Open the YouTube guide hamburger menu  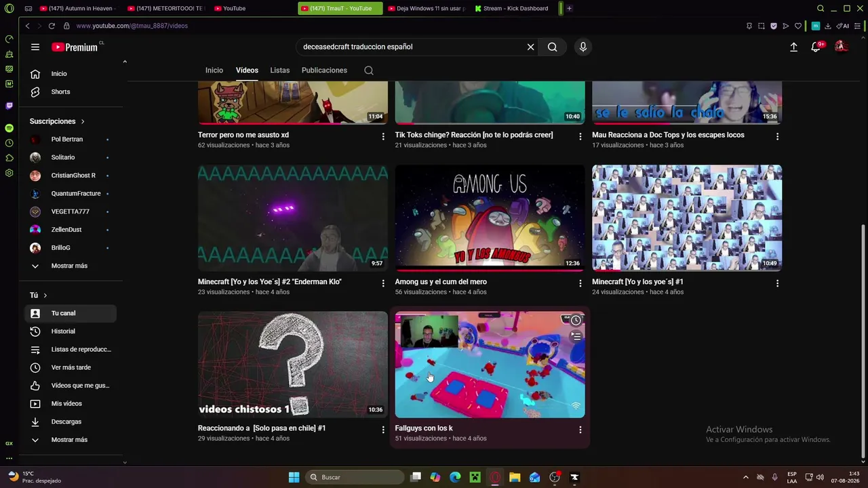pyautogui.click(x=35, y=47)
